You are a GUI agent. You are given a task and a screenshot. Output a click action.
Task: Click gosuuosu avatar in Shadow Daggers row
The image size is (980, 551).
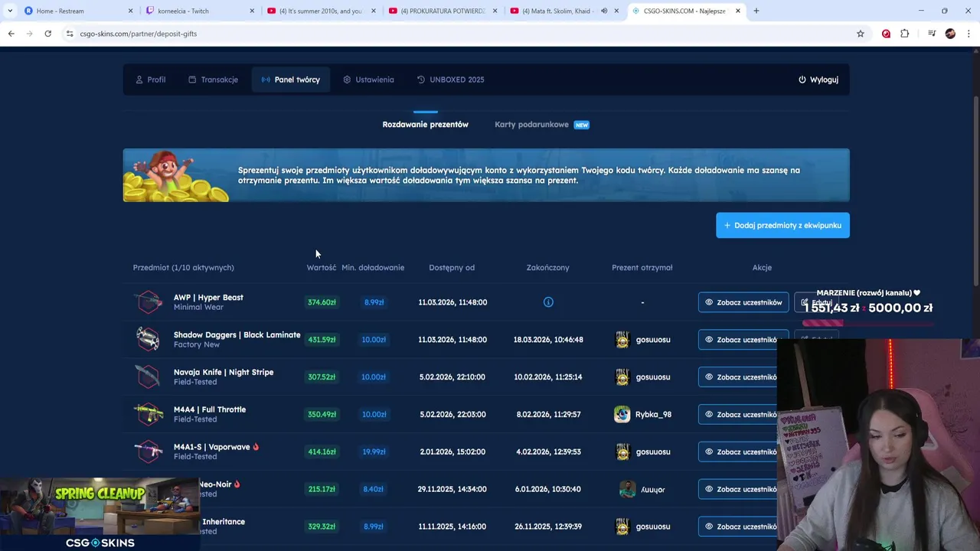coord(622,340)
